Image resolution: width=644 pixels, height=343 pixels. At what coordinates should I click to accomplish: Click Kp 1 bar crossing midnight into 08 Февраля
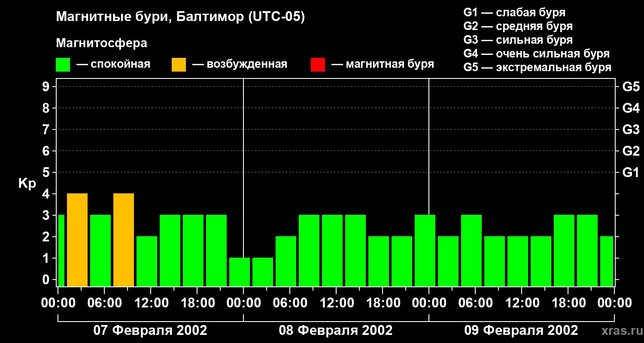(x=240, y=272)
